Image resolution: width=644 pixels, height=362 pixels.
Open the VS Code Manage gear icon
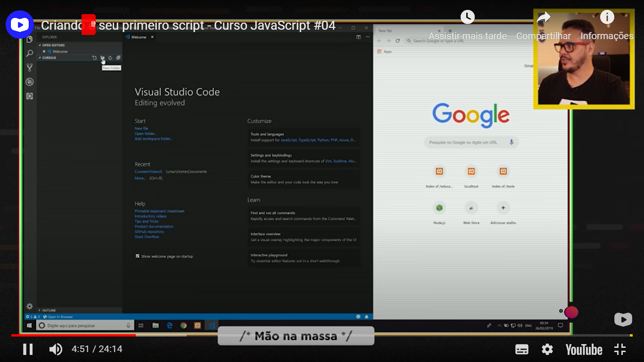(x=30, y=306)
